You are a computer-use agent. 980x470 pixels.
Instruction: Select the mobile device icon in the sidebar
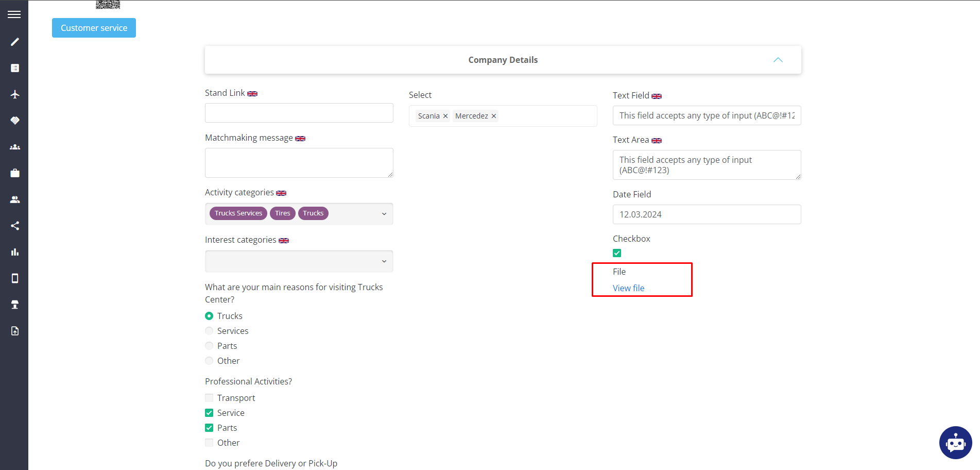[x=14, y=278]
